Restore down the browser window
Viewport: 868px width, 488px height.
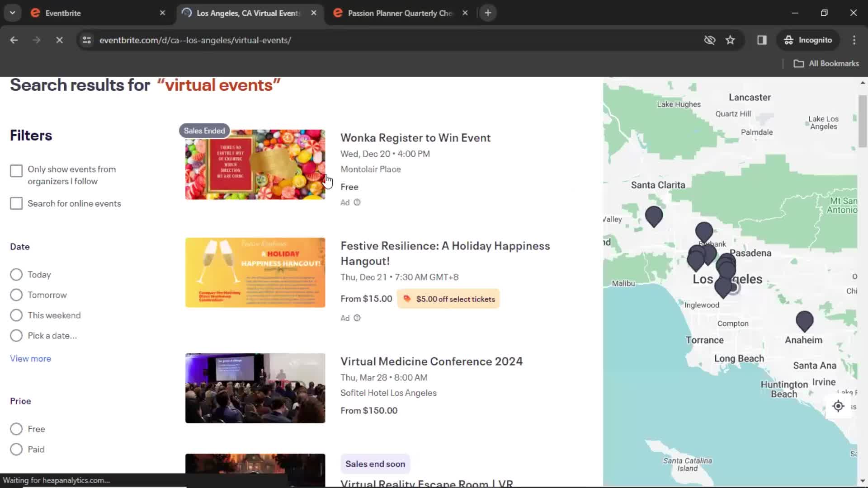coord(824,13)
